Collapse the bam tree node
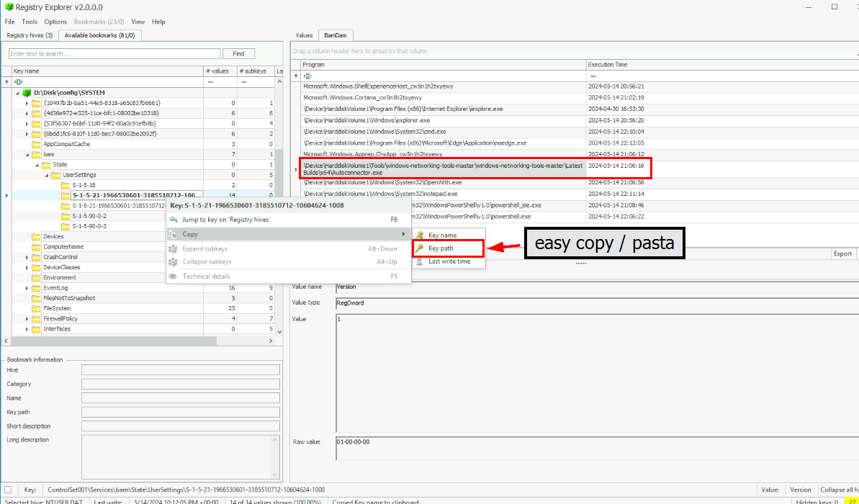859x504 pixels. [x=27, y=155]
